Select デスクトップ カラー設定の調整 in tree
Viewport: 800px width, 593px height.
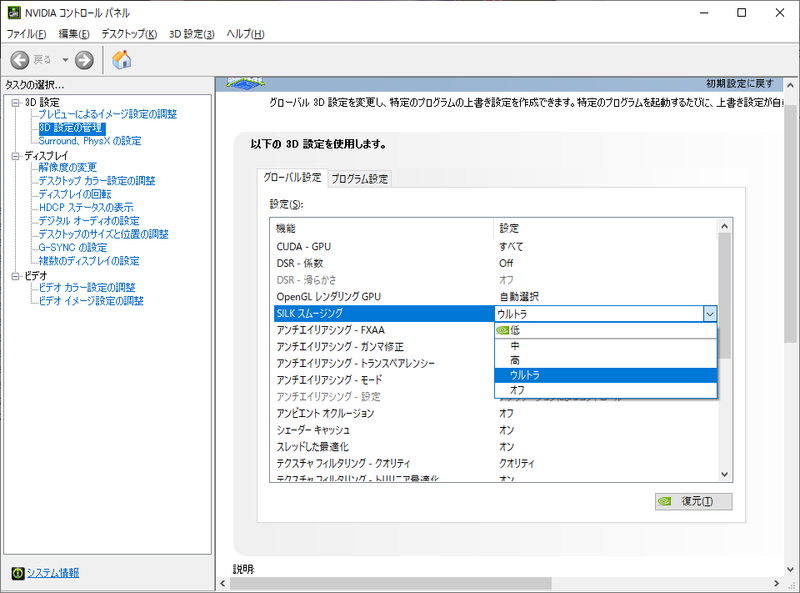pyautogui.click(x=97, y=181)
